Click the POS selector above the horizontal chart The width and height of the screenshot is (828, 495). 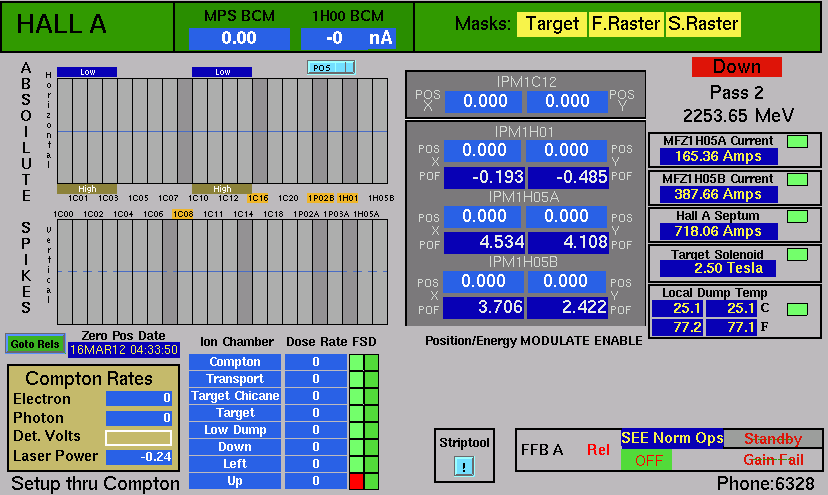pyautogui.click(x=331, y=68)
